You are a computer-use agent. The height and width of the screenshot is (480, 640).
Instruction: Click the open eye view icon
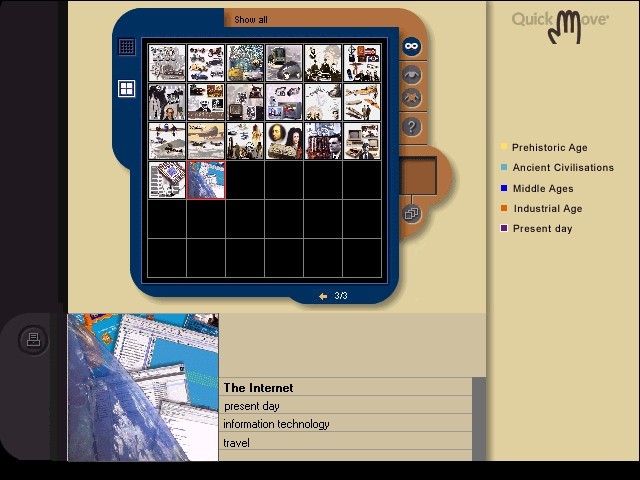[411, 75]
